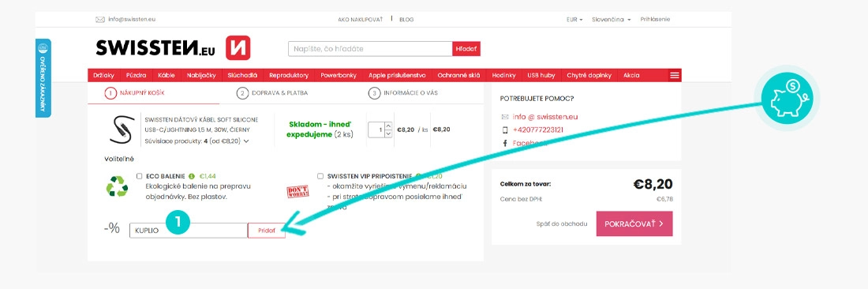Open the Chytré doplnky category
This screenshot has height=289, width=868.
[x=589, y=75]
